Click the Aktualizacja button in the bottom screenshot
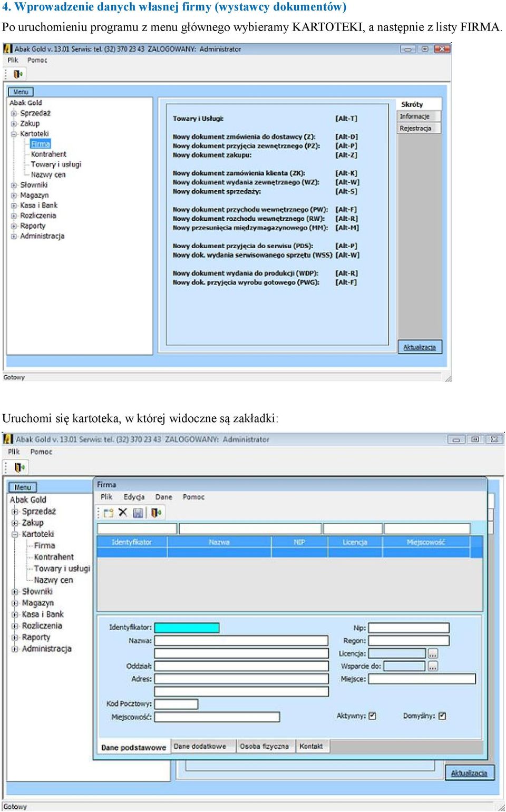This screenshot has height=812, width=506. [x=469, y=773]
